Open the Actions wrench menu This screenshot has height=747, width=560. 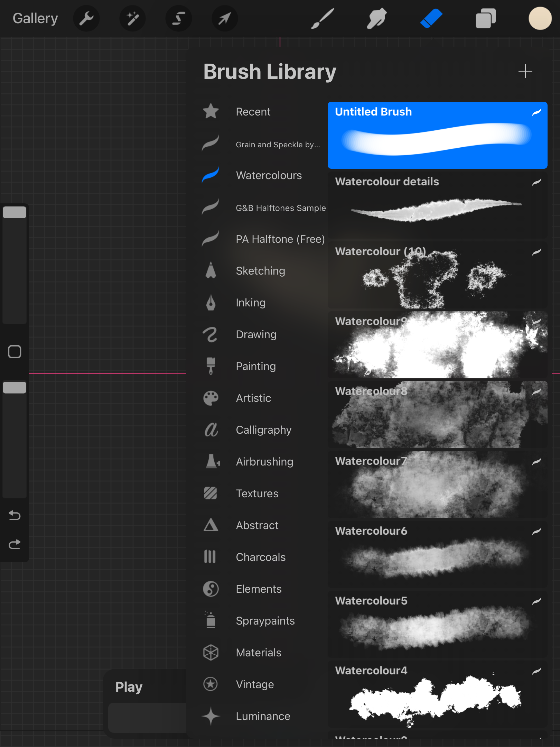(x=86, y=19)
